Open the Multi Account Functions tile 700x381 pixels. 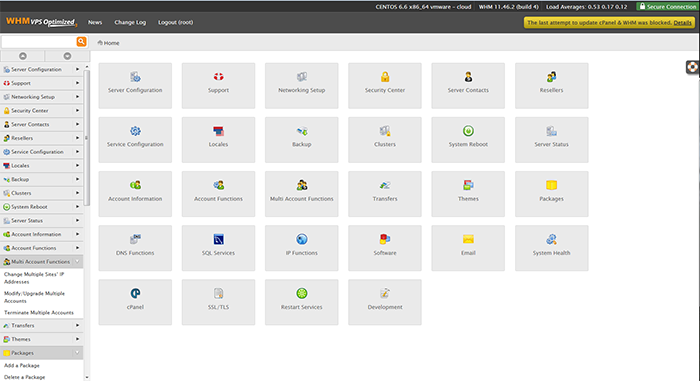click(301, 194)
